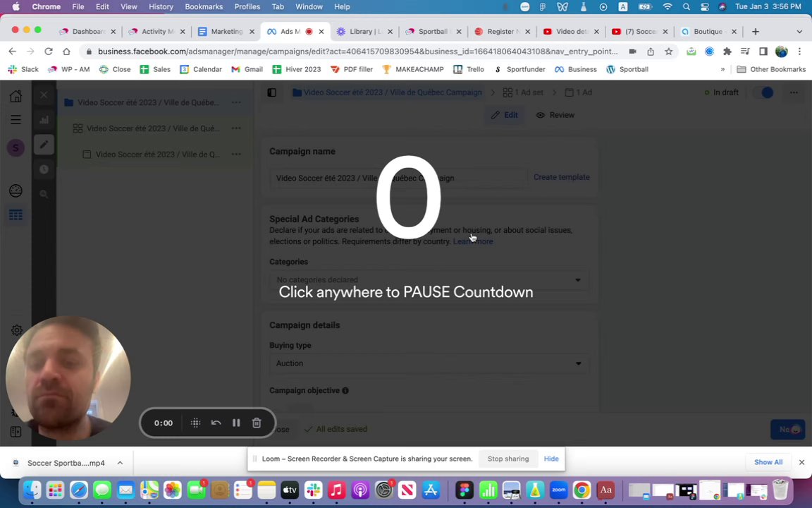Toggle the side panel layout icon
Viewport: 812px width, 508px height.
click(x=272, y=92)
